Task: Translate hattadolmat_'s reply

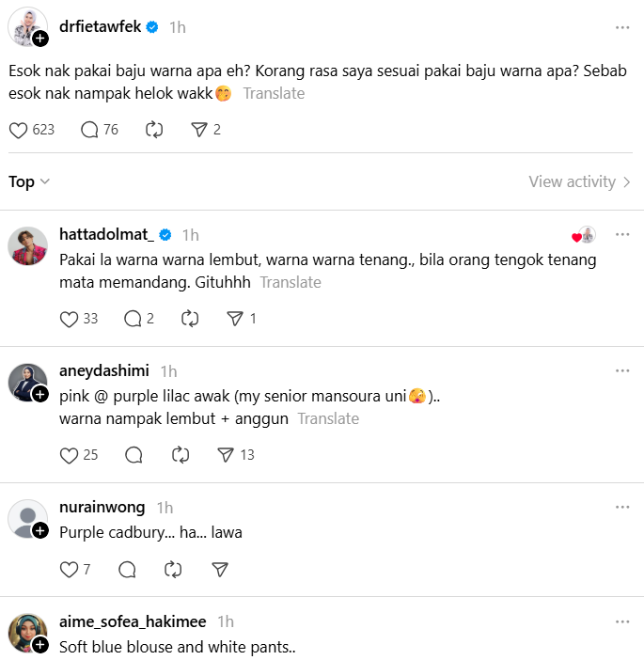Action: point(291,282)
